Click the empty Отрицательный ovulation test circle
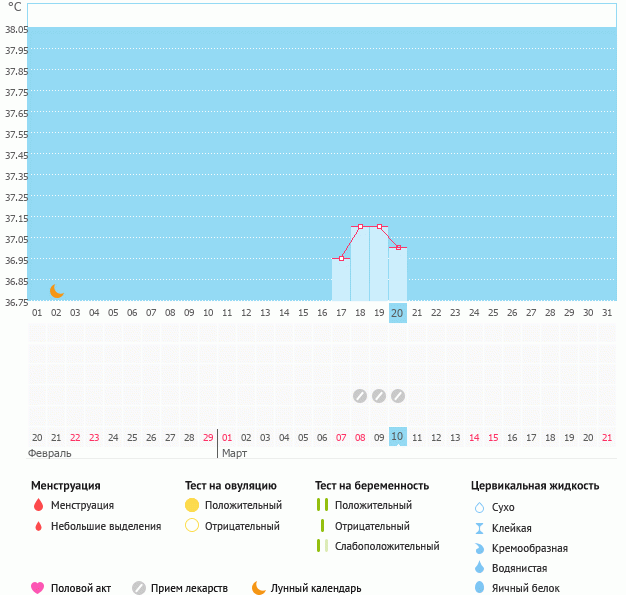This screenshot has height=595, width=626. [x=192, y=526]
